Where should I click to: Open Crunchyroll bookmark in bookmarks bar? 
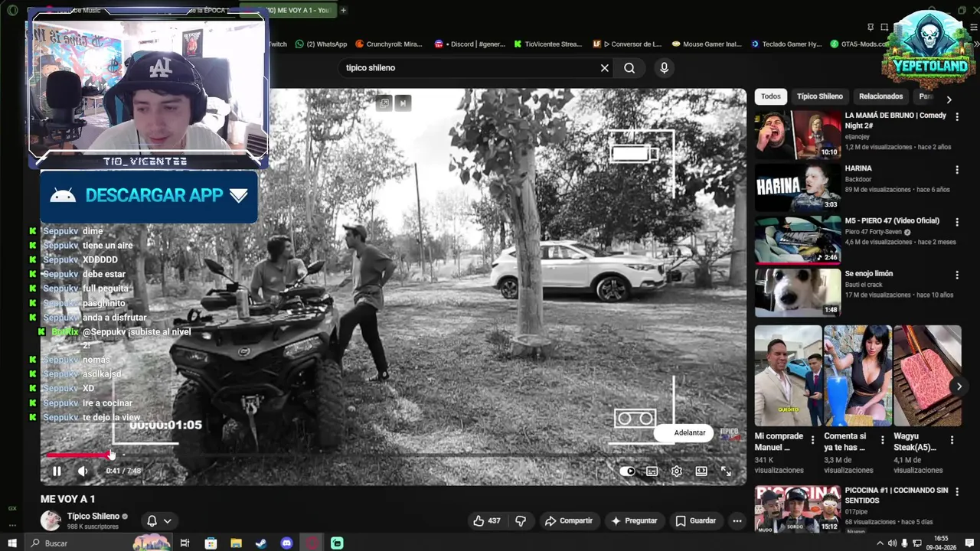click(x=389, y=44)
